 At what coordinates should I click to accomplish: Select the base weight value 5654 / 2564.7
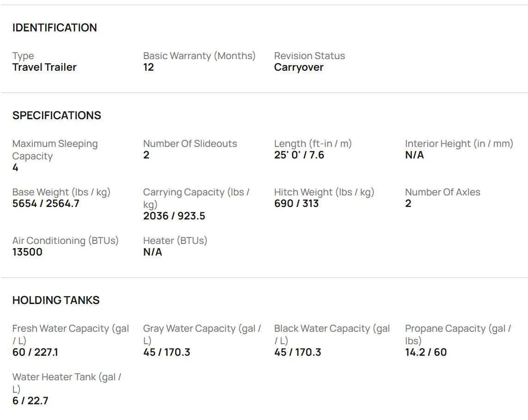[46, 204]
